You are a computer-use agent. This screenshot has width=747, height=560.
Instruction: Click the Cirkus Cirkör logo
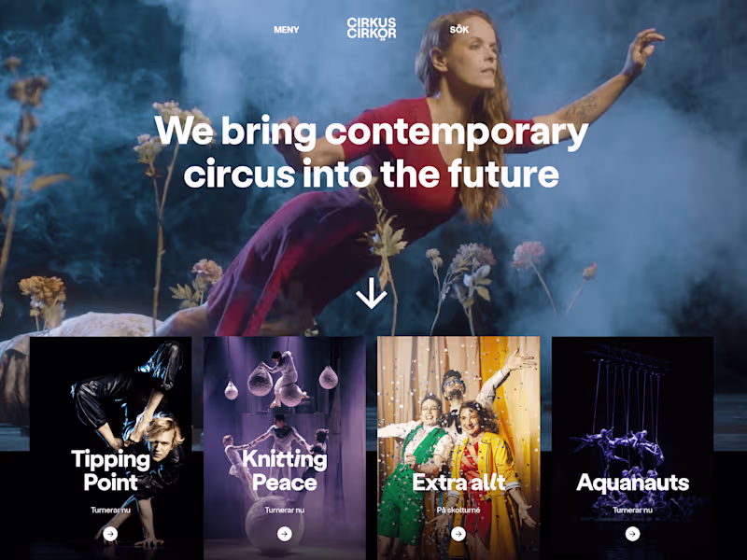click(x=372, y=29)
